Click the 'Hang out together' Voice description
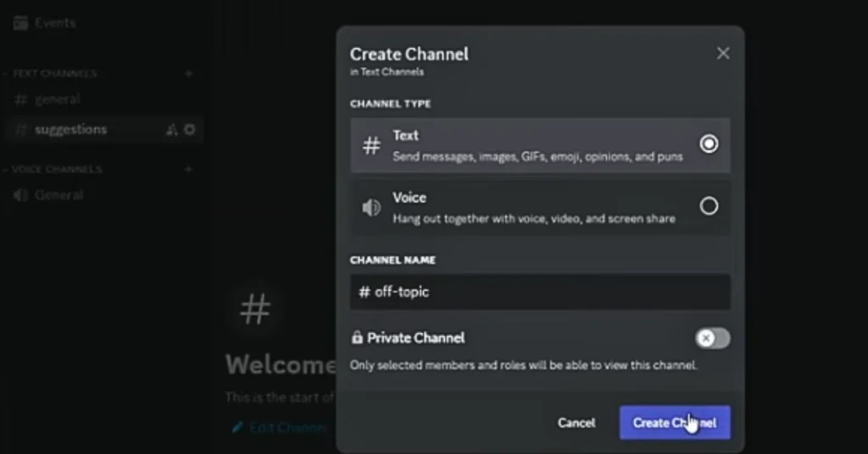 534,219
